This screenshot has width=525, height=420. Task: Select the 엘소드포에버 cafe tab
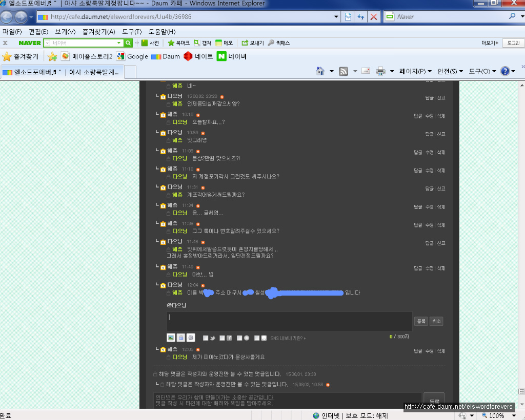[x=62, y=72]
